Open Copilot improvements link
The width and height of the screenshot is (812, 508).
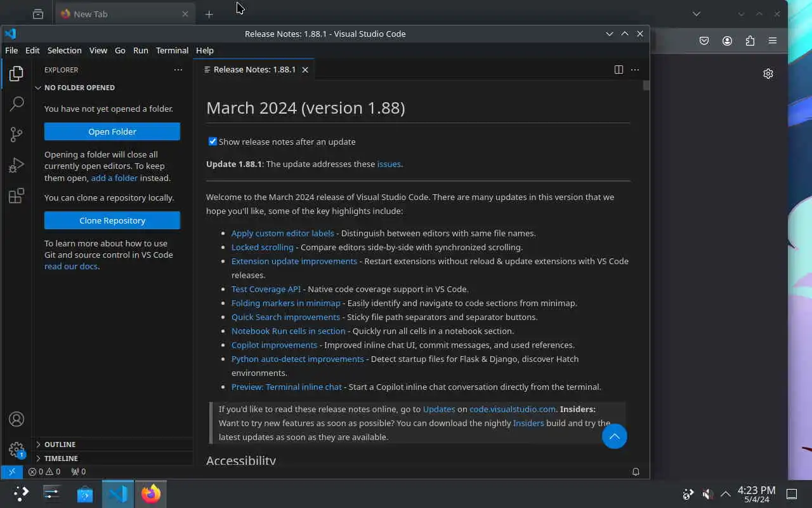274,345
